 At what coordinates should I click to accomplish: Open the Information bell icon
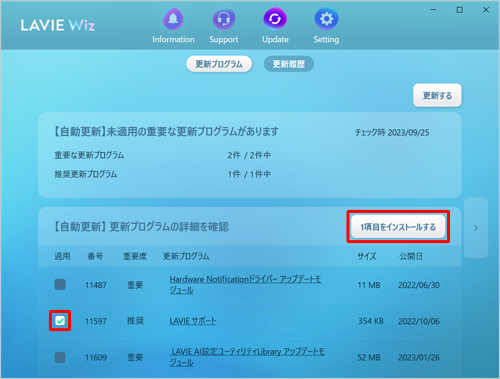point(173,19)
